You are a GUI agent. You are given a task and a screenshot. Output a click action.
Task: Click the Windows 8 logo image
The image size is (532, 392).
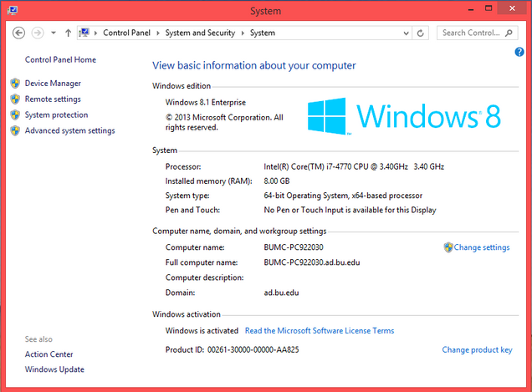click(404, 116)
